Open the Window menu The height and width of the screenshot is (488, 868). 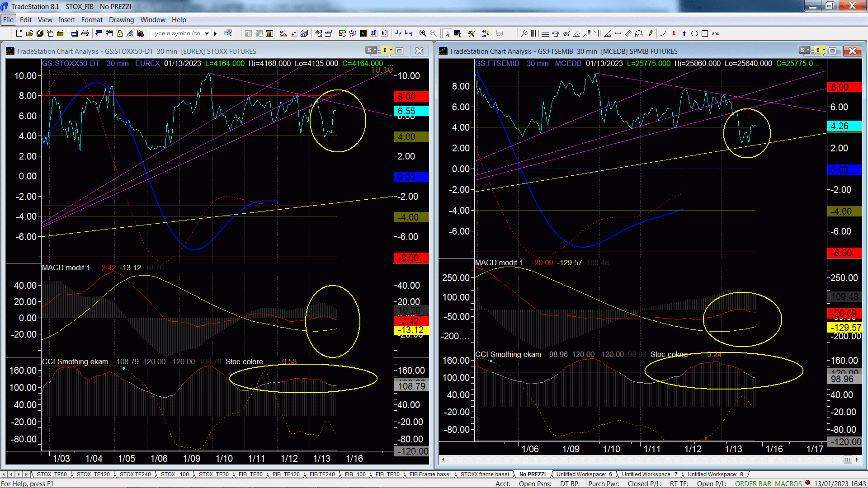(153, 19)
